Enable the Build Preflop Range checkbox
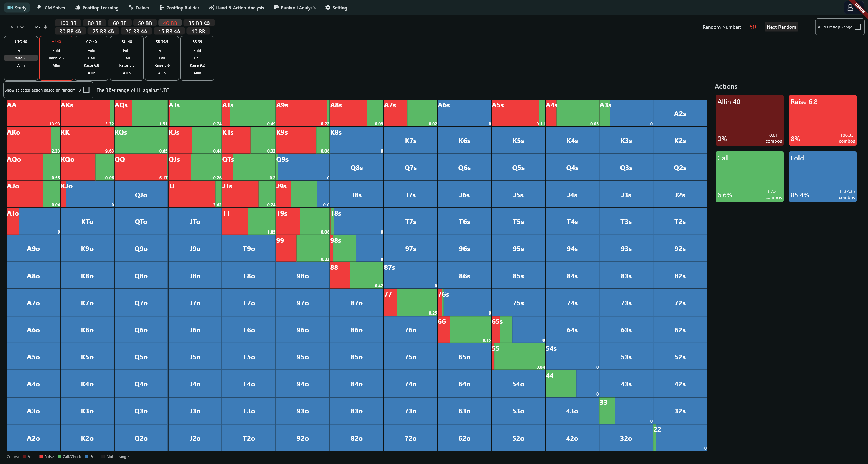 (x=858, y=27)
